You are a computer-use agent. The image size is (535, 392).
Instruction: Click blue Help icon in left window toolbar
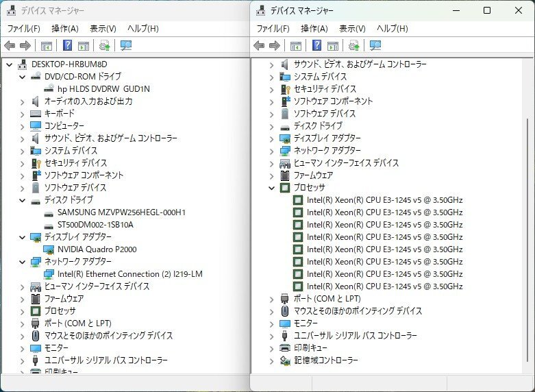68,45
